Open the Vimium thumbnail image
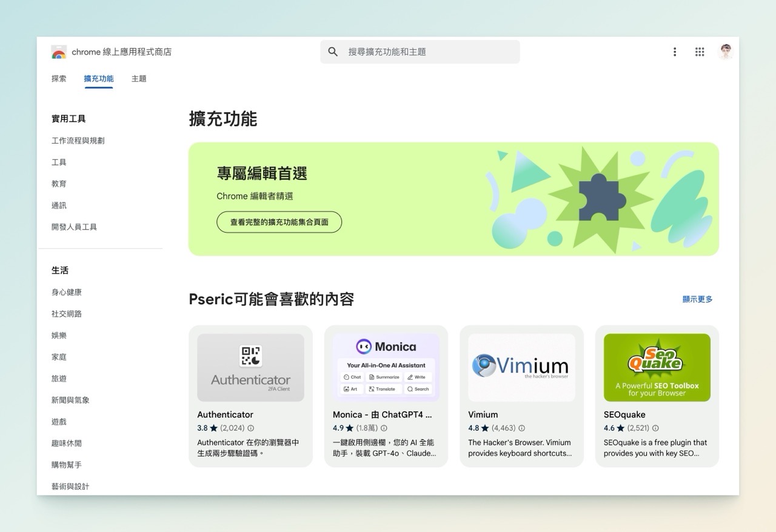This screenshot has width=776, height=532. point(521,368)
